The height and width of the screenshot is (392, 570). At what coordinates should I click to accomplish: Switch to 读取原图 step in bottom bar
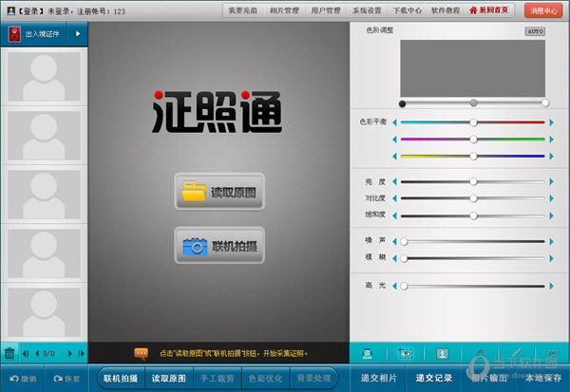(x=169, y=379)
